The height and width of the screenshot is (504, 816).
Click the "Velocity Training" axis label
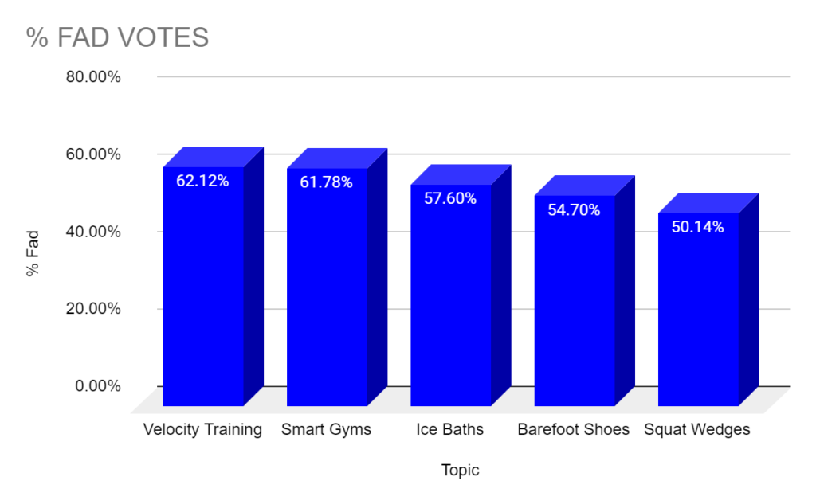tap(202, 429)
